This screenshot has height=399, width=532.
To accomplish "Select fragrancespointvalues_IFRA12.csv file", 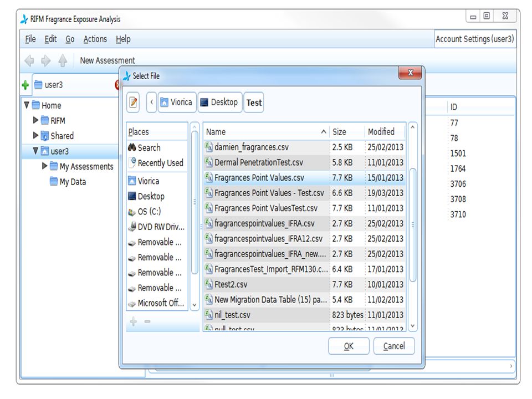I will click(305, 238).
